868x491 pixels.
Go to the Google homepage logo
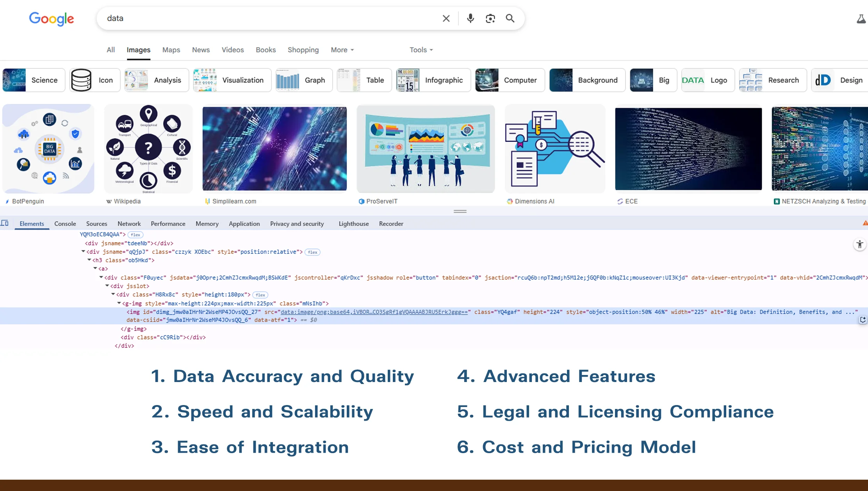52,18
